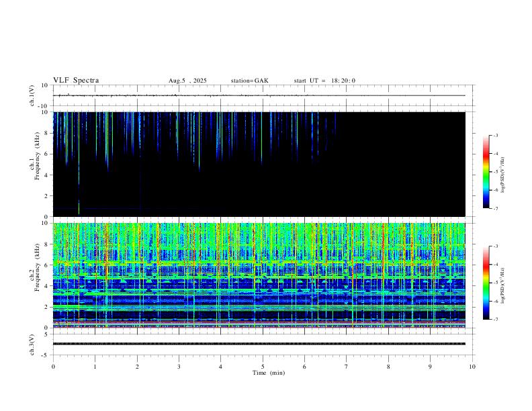Click time axis tick label "5"

click(x=263, y=367)
